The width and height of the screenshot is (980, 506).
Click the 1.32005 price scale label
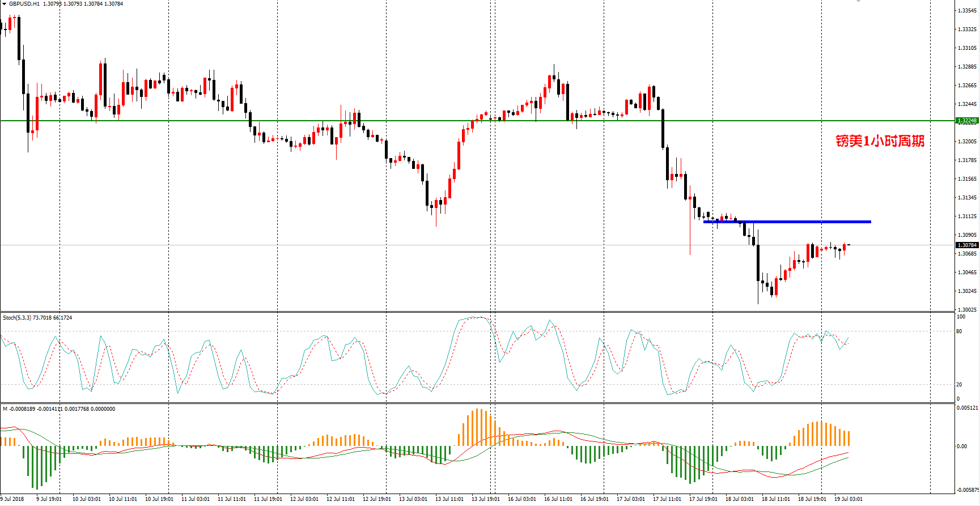[x=968, y=142]
